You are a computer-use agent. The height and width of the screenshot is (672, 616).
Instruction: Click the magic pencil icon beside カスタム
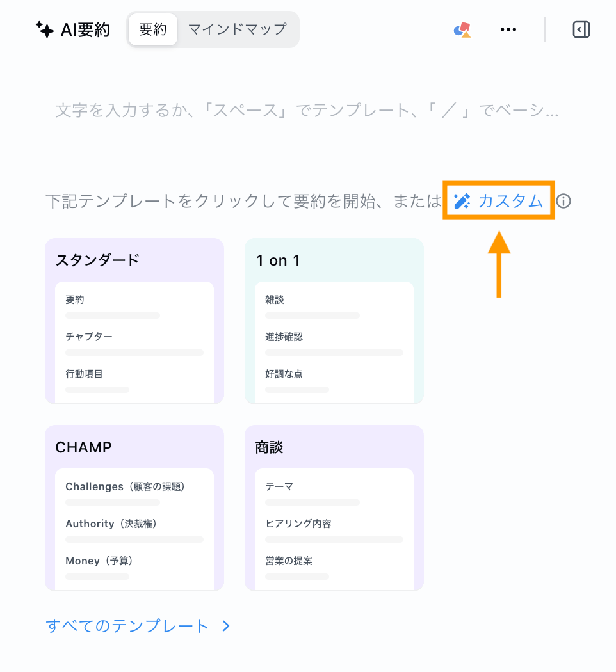pyautogui.click(x=462, y=201)
